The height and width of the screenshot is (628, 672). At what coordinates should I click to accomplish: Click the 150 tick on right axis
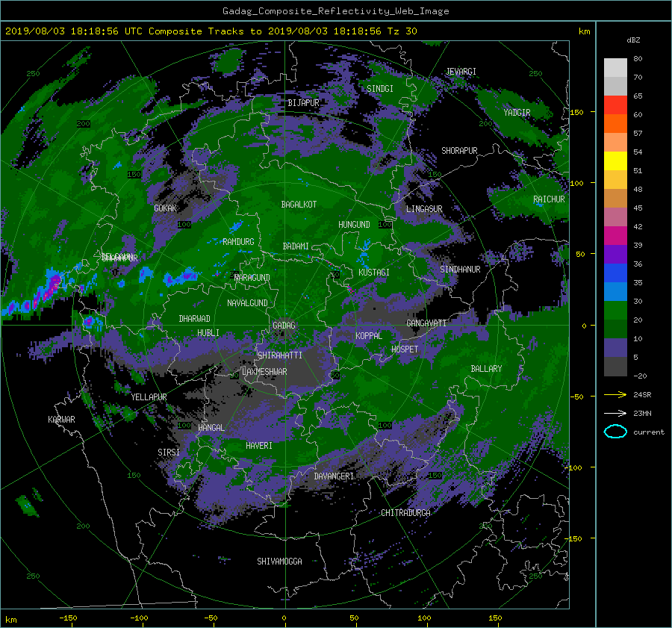(x=576, y=112)
